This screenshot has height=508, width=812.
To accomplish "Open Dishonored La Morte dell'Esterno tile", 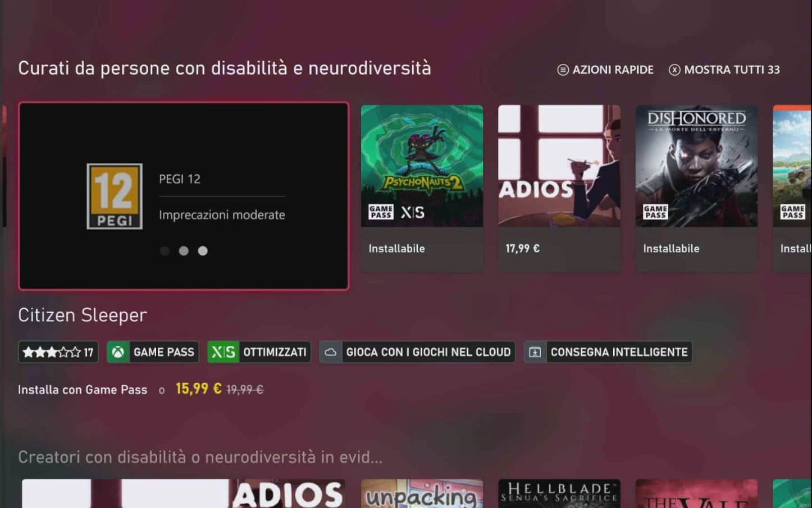I will coord(696,188).
